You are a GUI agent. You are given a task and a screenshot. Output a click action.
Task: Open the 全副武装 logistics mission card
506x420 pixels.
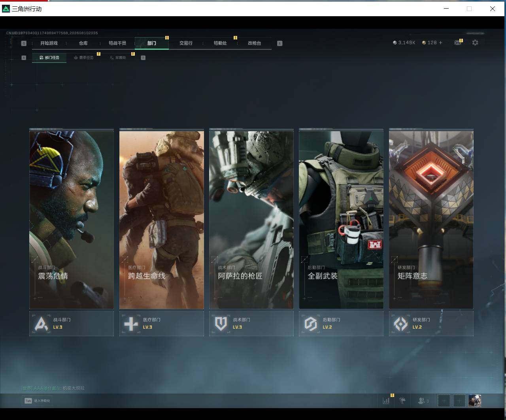click(341, 220)
